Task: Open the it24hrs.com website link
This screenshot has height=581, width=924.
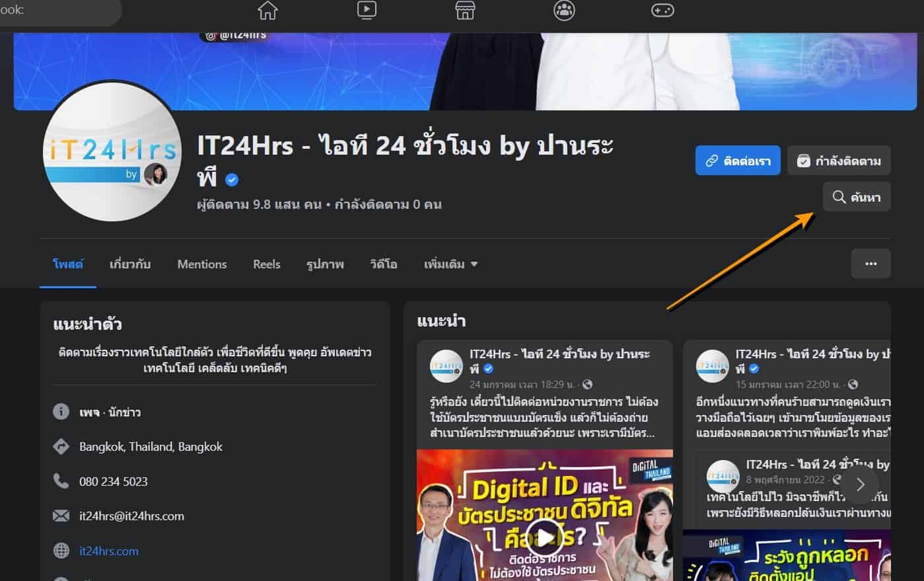Action: (x=109, y=551)
